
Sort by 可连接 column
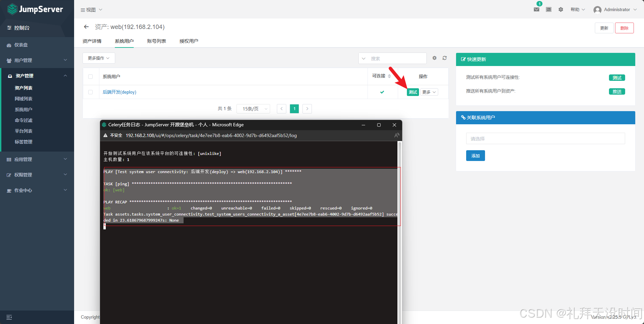(389, 76)
